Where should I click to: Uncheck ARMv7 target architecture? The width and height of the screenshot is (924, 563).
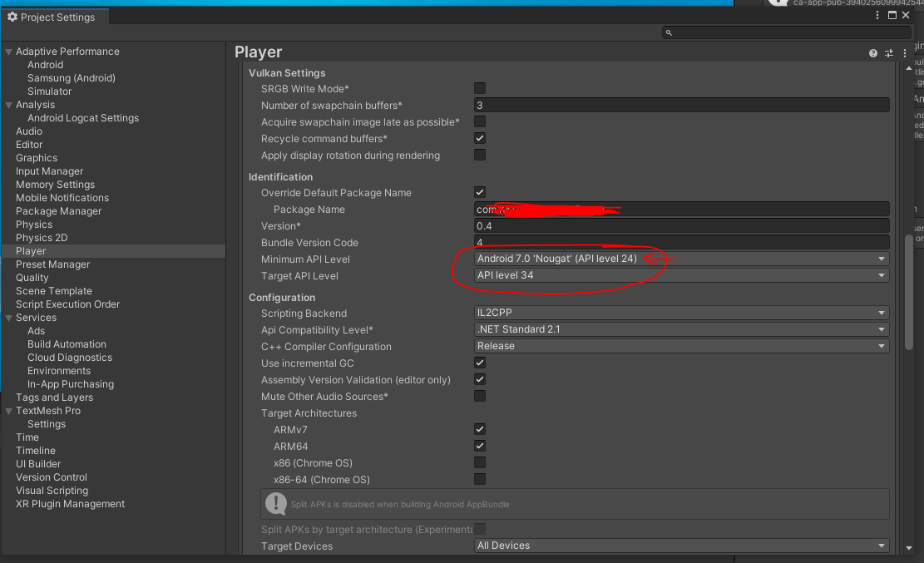(480, 429)
